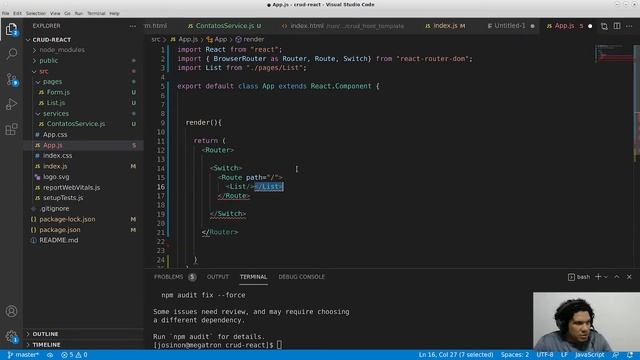Add a new terminal with plus icon
Viewport: 640px width, 360px height.
pyautogui.click(x=598, y=277)
